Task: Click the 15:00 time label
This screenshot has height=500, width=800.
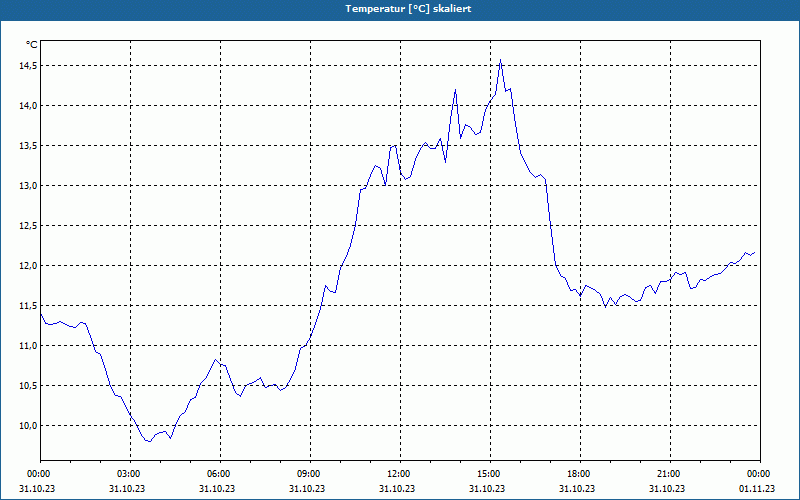Action: click(x=490, y=474)
